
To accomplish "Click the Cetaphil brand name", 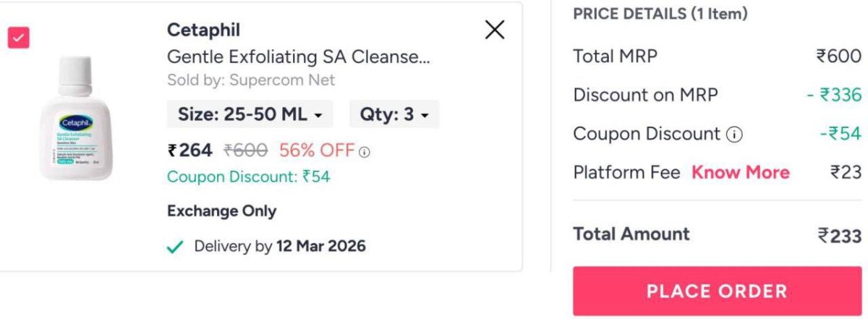I will point(203,30).
